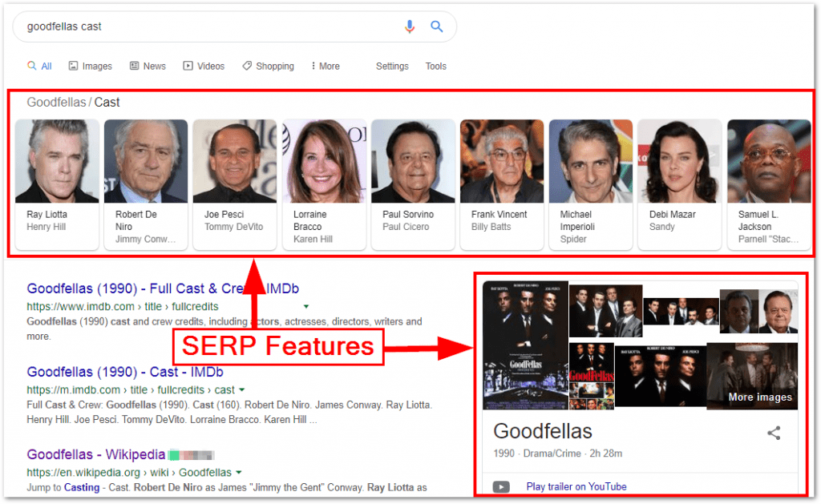Viewport: 821px width, 504px height.
Task: Open Joe Pesci cast card
Action: click(x=235, y=184)
